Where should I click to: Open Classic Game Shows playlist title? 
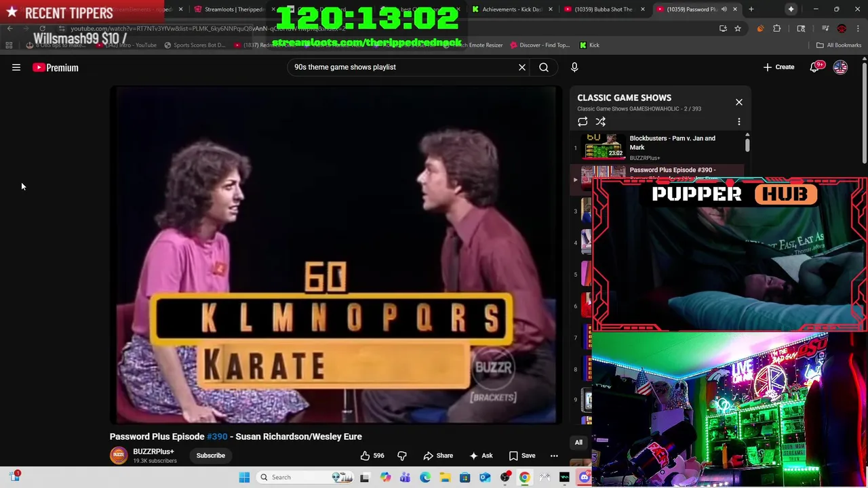point(624,98)
